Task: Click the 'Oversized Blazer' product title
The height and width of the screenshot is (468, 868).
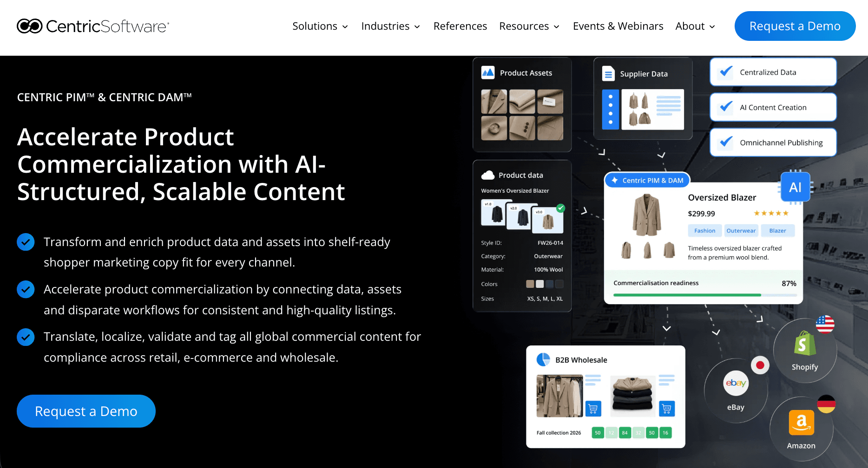Action: click(x=722, y=197)
